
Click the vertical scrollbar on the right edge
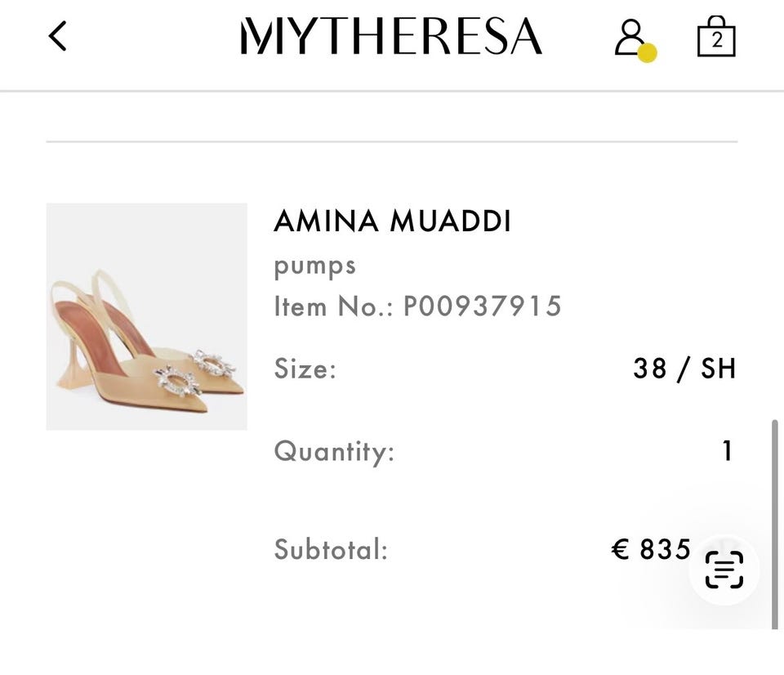click(774, 523)
